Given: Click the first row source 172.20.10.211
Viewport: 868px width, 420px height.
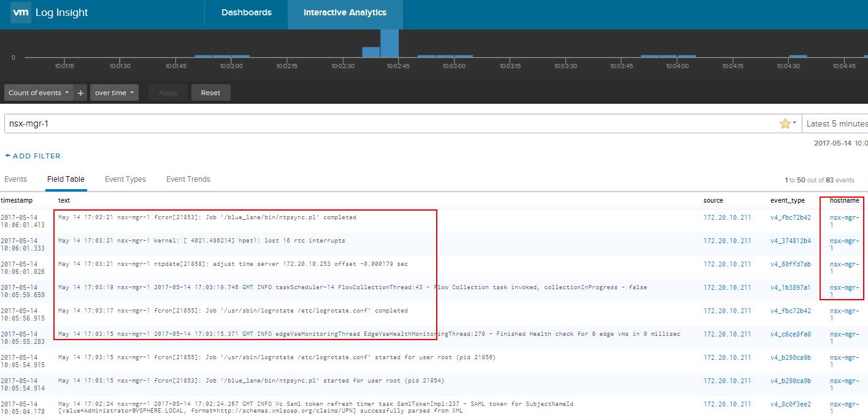Looking at the screenshot, I should tap(727, 217).
